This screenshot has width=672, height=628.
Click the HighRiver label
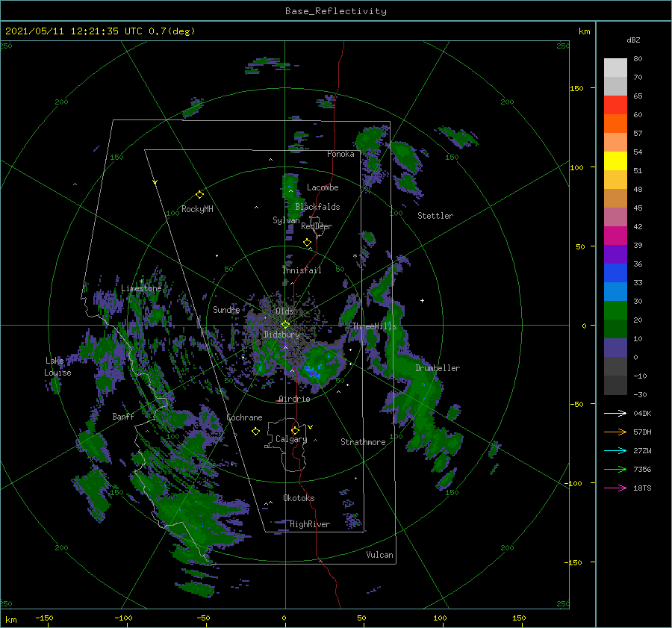310,524
